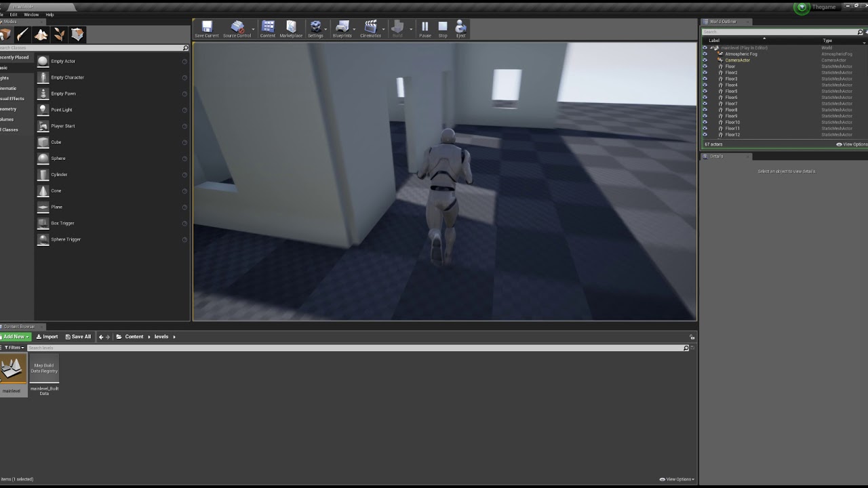The image size is (868, 488).
Task: Toggle visibility eye for Floor2
Action: point(705,73)
